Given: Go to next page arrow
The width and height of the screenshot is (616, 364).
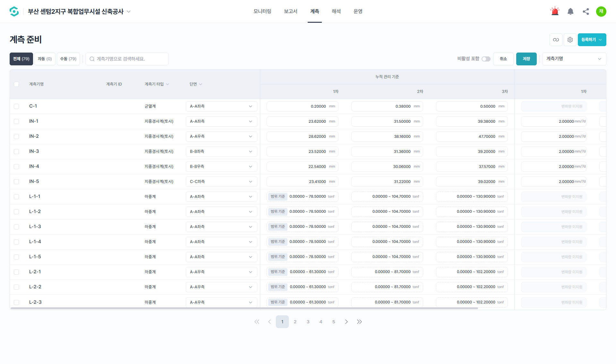Looking at the screenshot, I should click(x=346, y=322).
